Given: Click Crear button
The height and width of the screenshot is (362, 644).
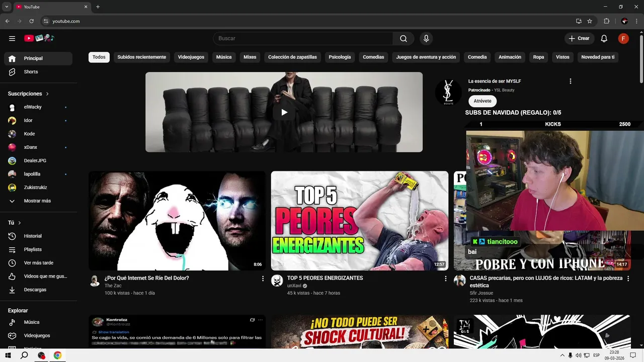Looking at the screenshot, I should click(579, 38).
